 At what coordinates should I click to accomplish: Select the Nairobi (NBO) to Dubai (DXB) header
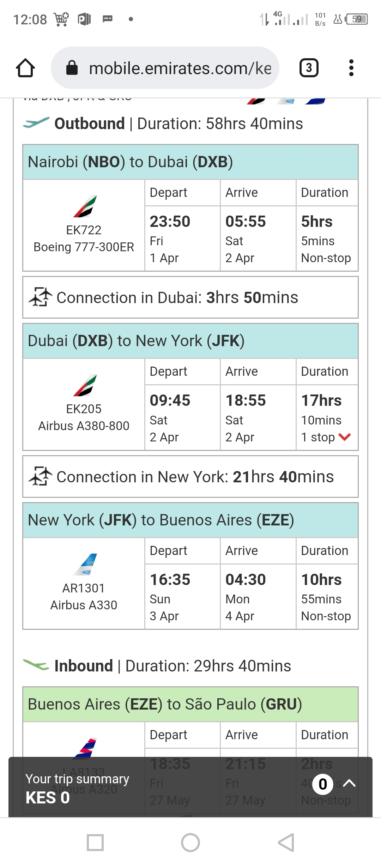point(190,162)
